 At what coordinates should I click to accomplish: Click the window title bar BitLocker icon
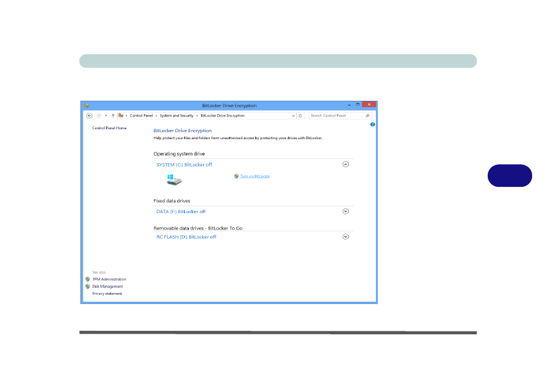pos(86,105)
